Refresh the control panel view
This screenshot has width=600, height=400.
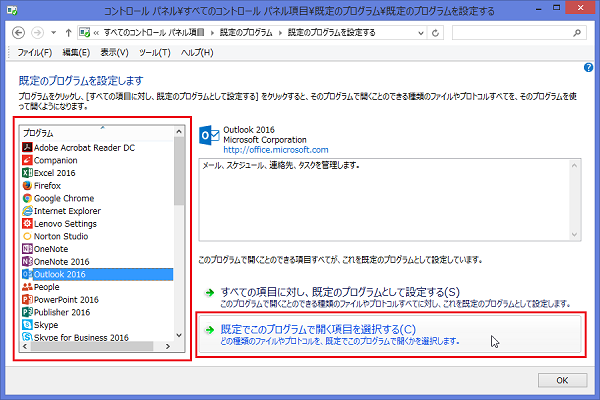coord(435,33)
